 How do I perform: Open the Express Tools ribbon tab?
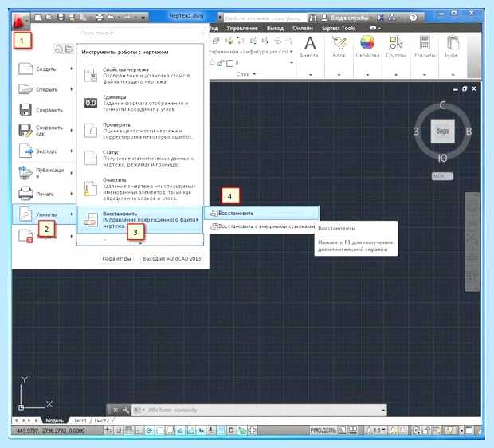(x=339, y=28)
